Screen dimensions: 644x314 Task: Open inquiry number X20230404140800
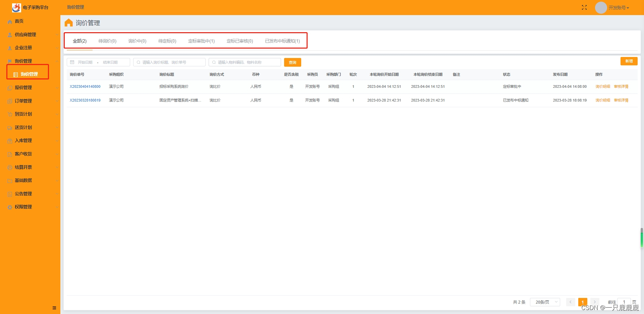(85, 86)
